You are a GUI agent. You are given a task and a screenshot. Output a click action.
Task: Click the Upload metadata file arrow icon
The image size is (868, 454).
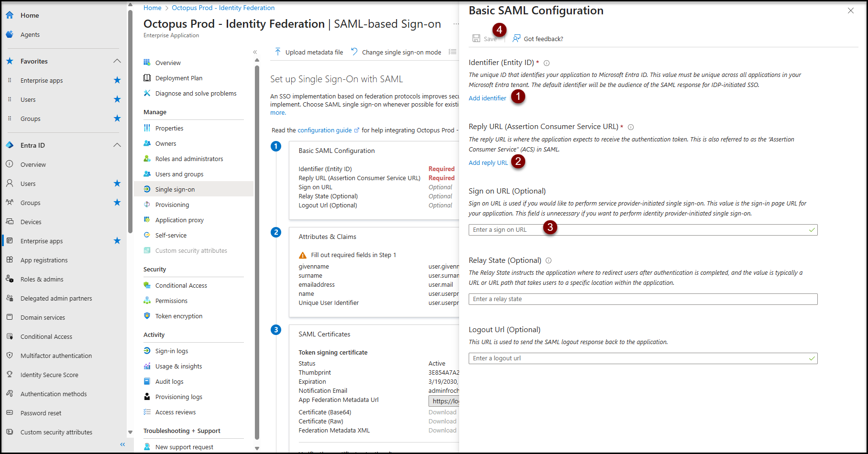tap(278, 52)
